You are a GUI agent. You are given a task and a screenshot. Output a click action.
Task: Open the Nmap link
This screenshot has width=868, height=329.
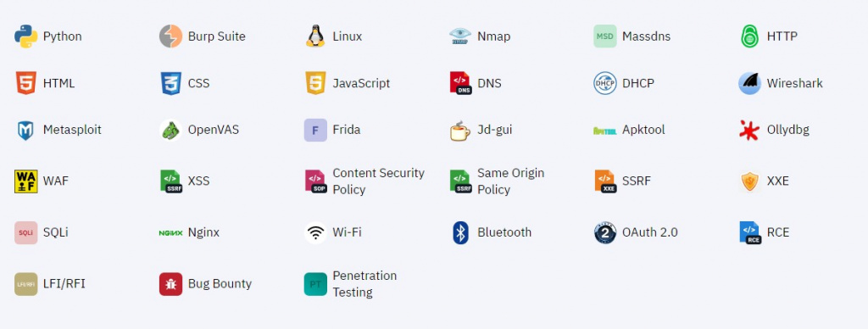pos(480,36)
